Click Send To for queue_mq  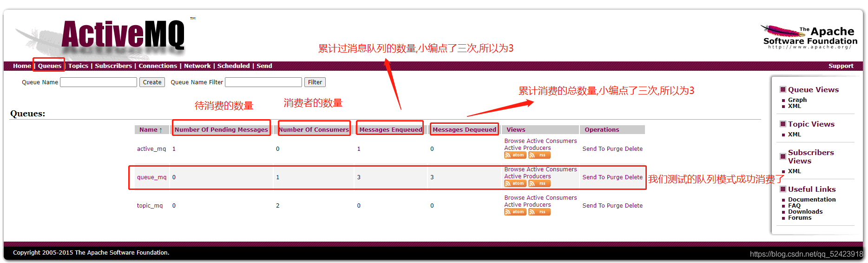(x=593, y=177)
